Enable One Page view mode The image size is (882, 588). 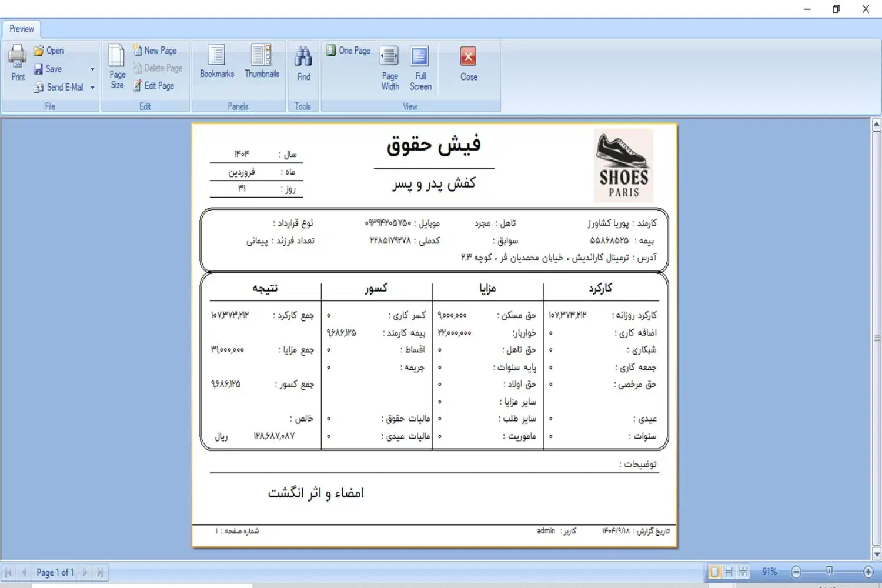pyautogui.click(x=349, y=51)
